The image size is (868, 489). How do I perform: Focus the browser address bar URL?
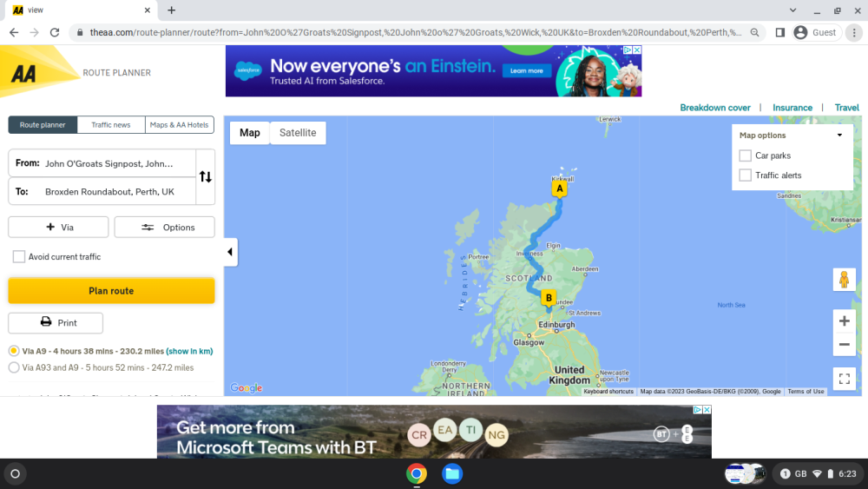pos(415,33)
